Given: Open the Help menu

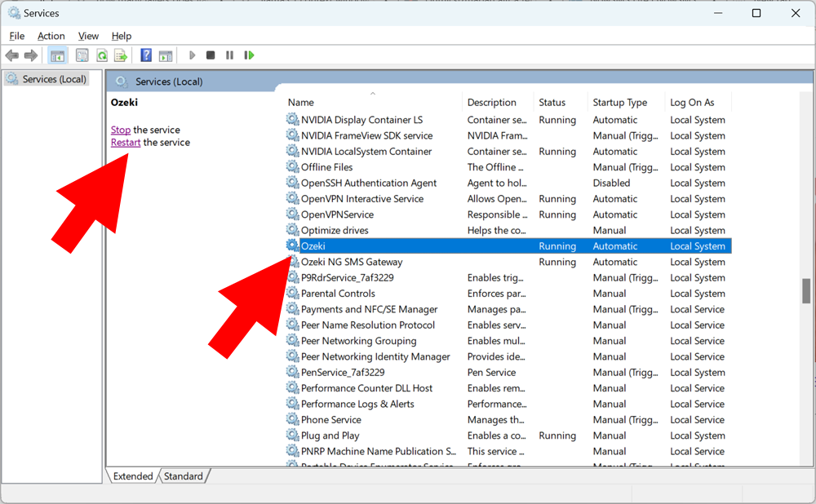Looking at the screenshot, I should [x=122, y=36].
